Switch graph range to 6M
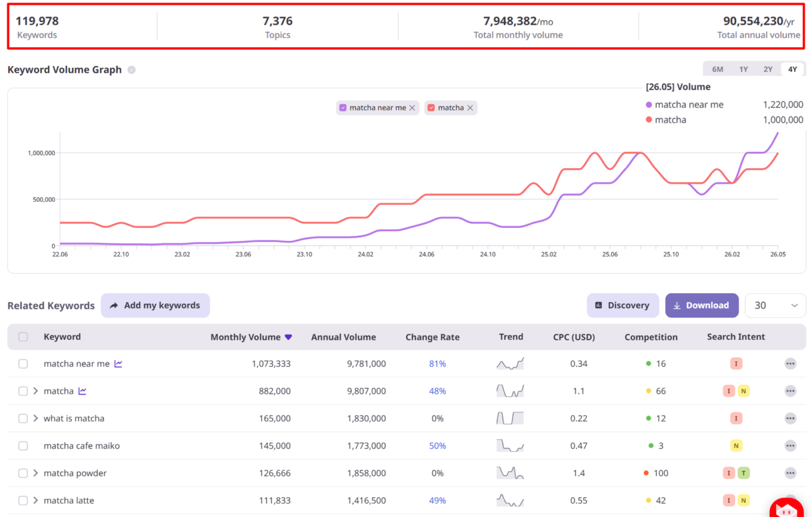 718,69
